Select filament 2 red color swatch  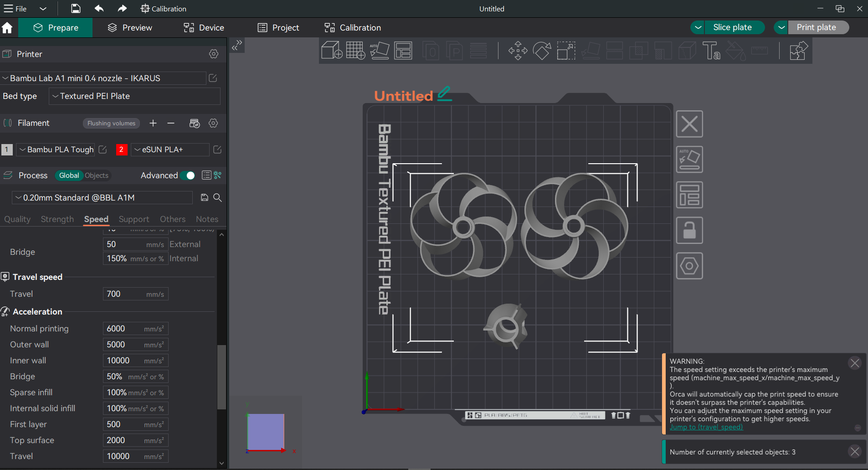point(121,150)
